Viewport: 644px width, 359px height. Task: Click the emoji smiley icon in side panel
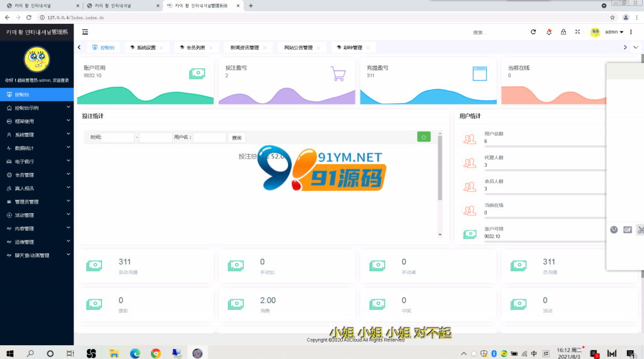click(614, 229)
